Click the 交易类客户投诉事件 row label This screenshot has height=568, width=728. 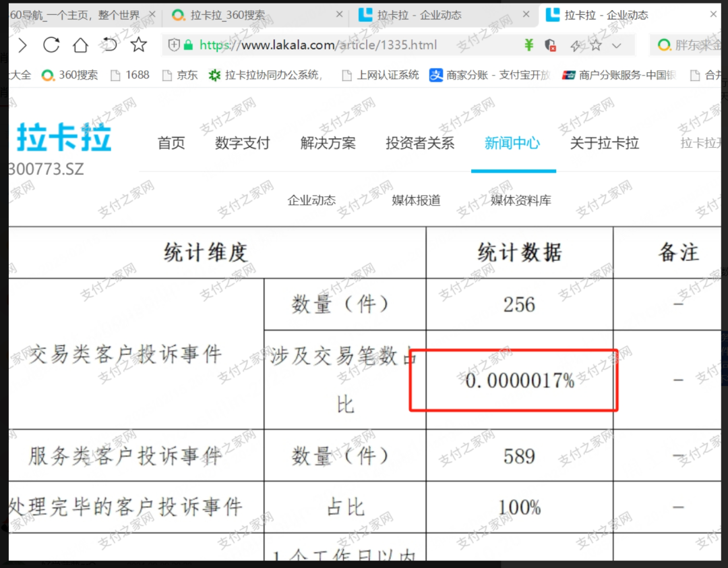[125, 355]
